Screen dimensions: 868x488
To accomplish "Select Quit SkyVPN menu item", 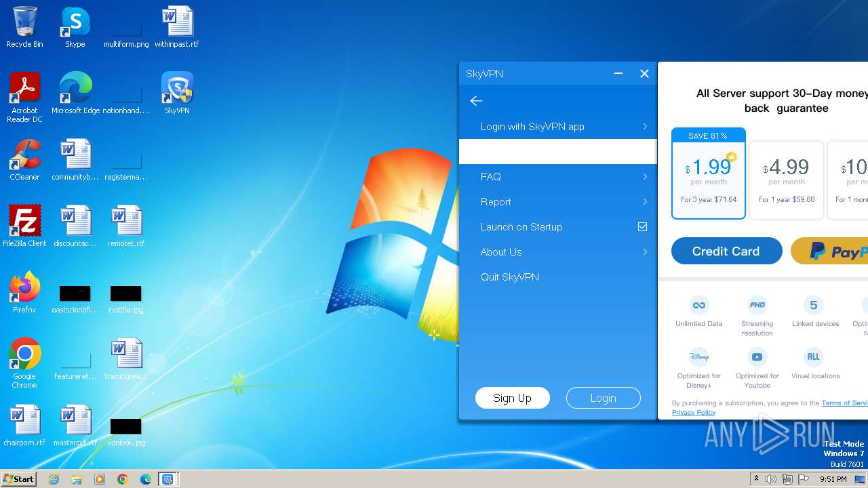I will [x=557, y=277].
